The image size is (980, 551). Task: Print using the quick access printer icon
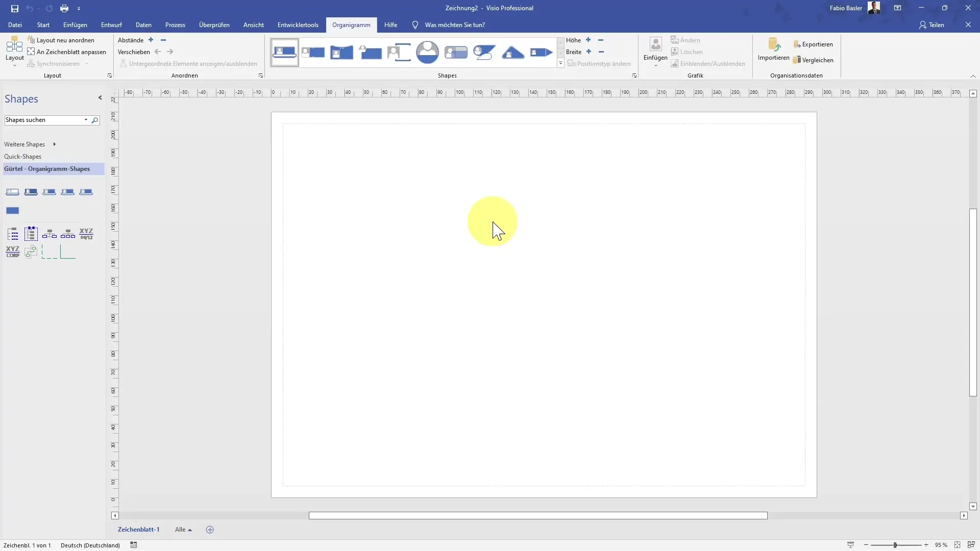pos(64,8)
